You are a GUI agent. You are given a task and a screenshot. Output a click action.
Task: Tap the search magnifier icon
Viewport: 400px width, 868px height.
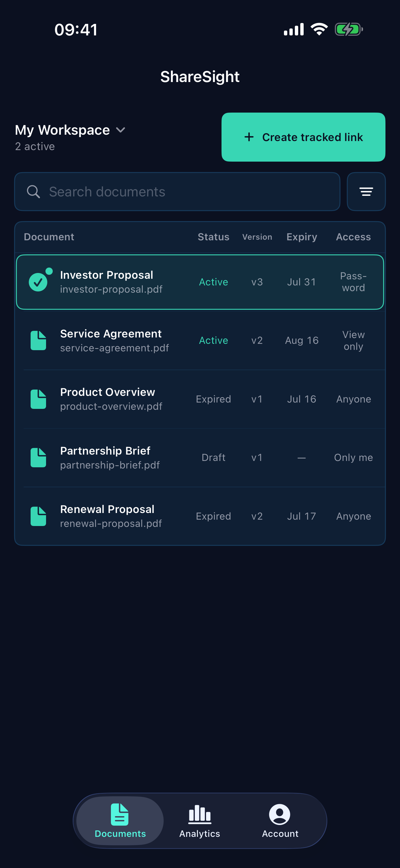point(33,192)
